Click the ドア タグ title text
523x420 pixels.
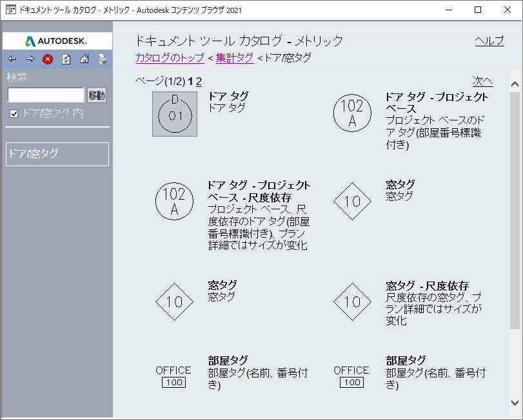pyautogui.click(x=228, y=96)
